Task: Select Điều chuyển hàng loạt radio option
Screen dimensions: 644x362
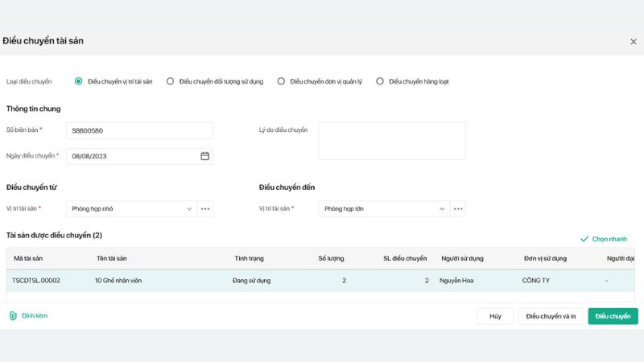Action: [x=380, y=81]
